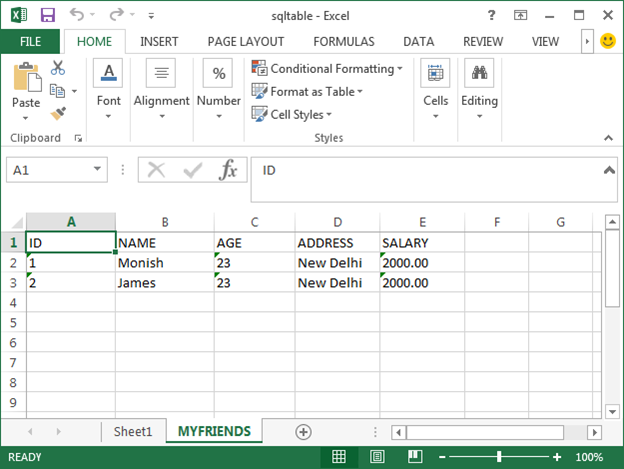Image resolution: width=624 pixels, height=469 pixels.
Task: Click the Select All corner triangle
Action: click(x=16, y=222)
